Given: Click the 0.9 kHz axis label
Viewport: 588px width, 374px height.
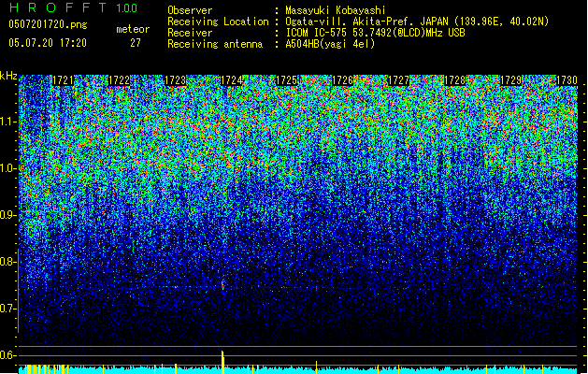Looking at the screenshot, I should coord(8,215).
